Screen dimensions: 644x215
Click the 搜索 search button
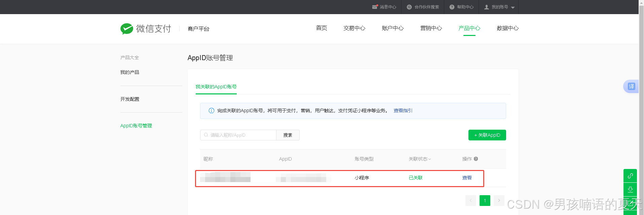[x=288, y=135]
